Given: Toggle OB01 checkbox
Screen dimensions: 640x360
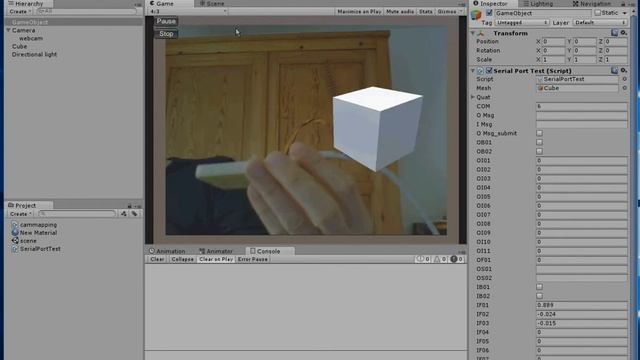Looking at the screenshot, I should click(540, 142).
